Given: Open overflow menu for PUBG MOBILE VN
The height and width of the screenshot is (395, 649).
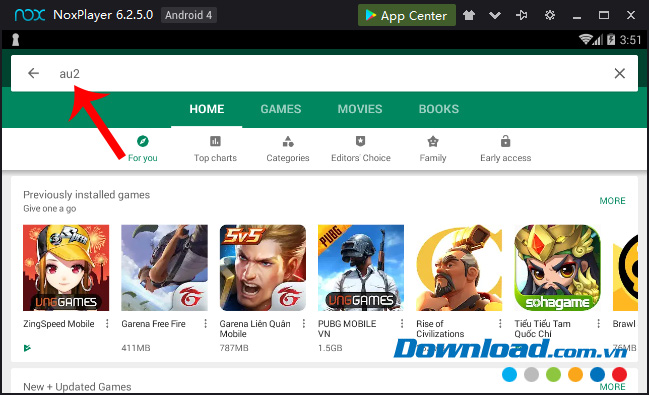Looking at the screenshot, I should [402, 323].
